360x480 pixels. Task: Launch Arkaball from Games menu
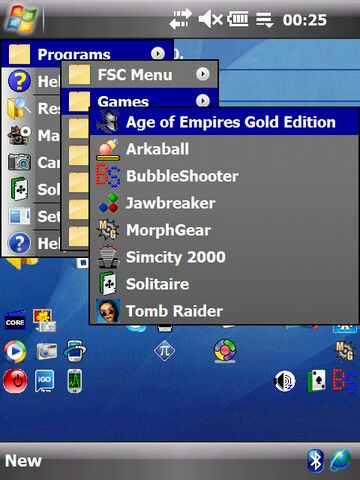pos(224,149)
